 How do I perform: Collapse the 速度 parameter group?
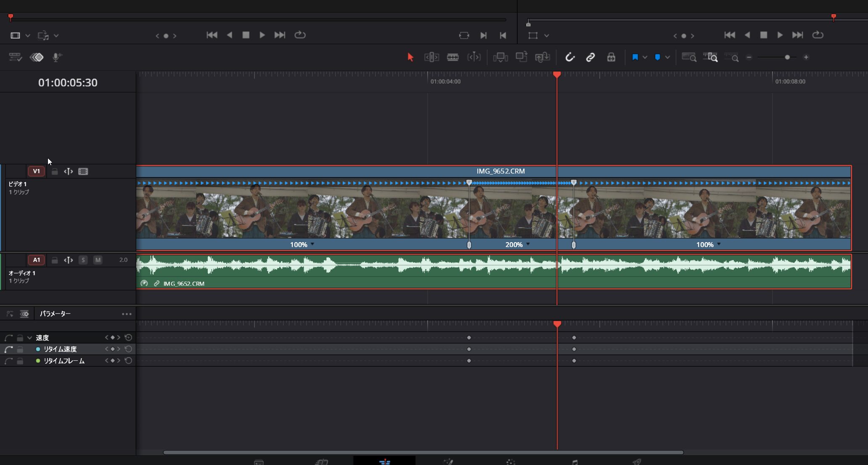29,338
